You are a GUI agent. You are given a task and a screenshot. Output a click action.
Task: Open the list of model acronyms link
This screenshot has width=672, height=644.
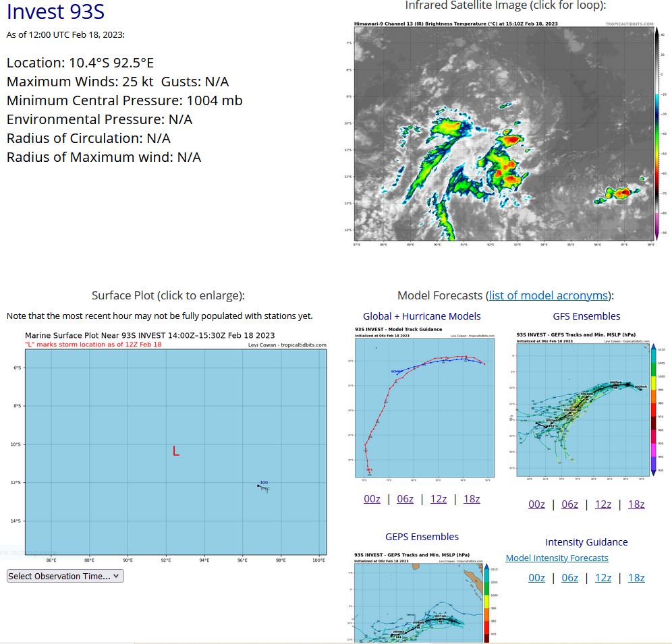point(548,295)
